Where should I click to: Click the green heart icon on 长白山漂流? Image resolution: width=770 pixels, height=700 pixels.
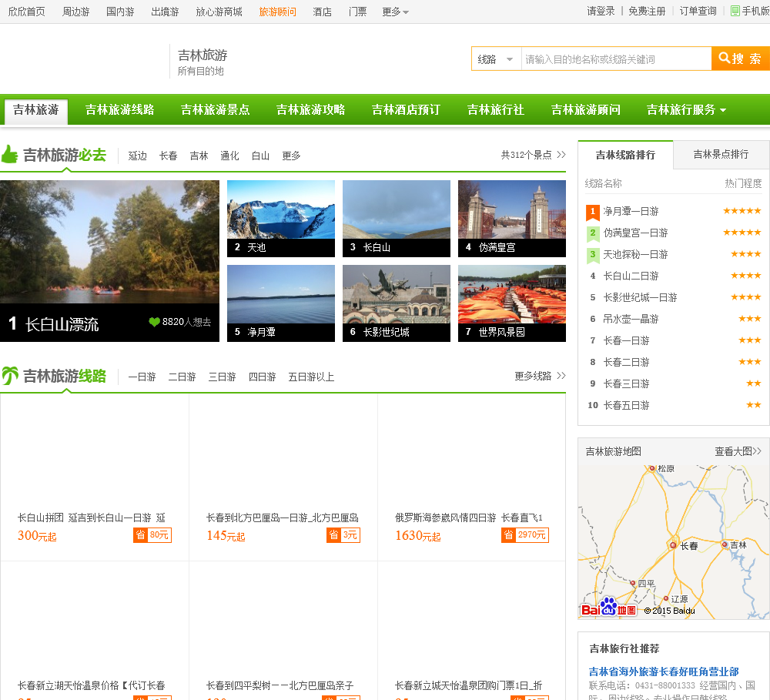pos(154,322)
